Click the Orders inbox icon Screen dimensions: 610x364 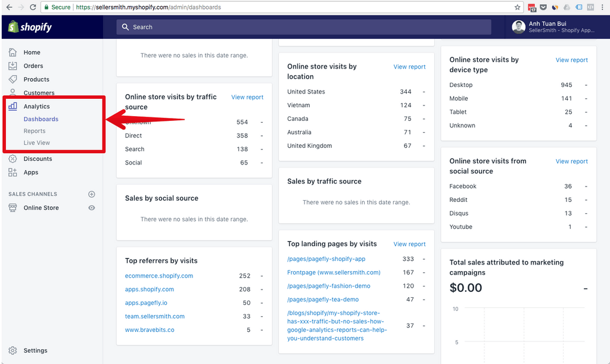pyautogui.click(x=13, y=66)
